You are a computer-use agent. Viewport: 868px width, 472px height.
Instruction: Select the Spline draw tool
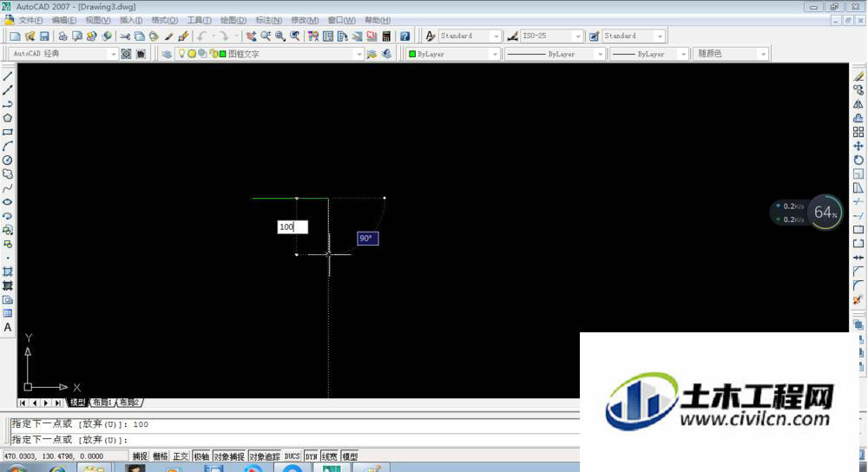click(x=8, y=188)
